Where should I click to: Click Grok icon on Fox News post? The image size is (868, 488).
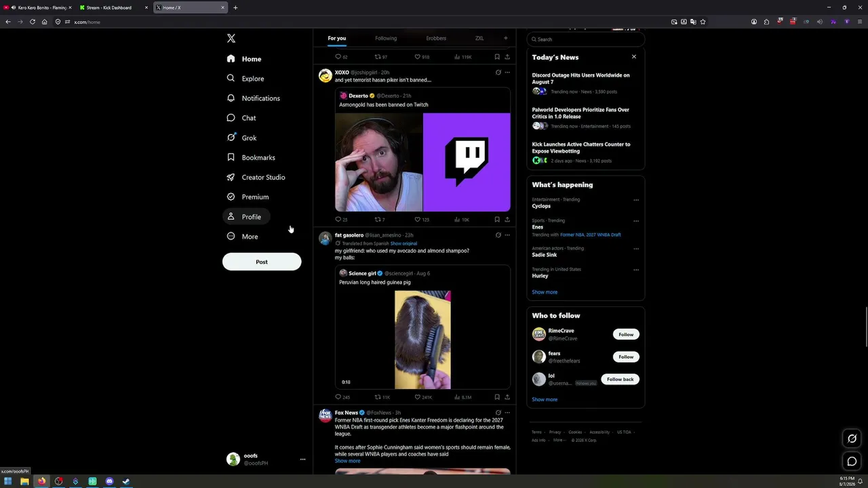pyautogui.click(x=498, y=413)
